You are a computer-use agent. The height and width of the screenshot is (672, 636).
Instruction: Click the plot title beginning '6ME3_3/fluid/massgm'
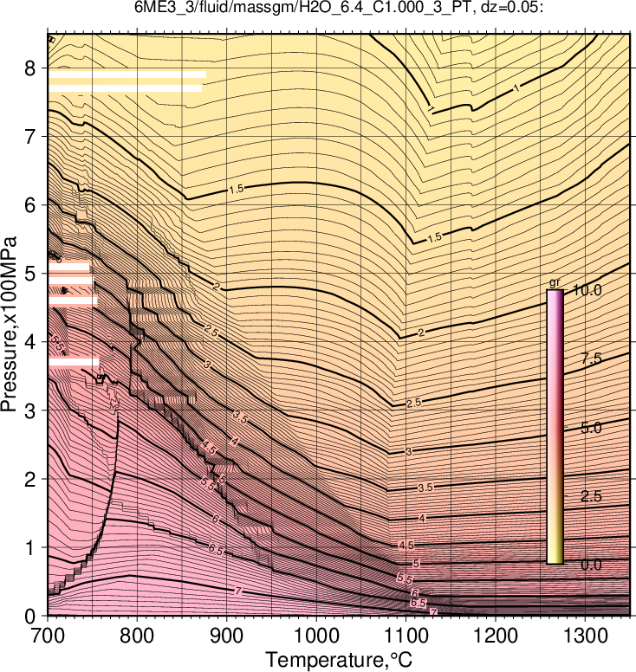(x=339, y=8)
